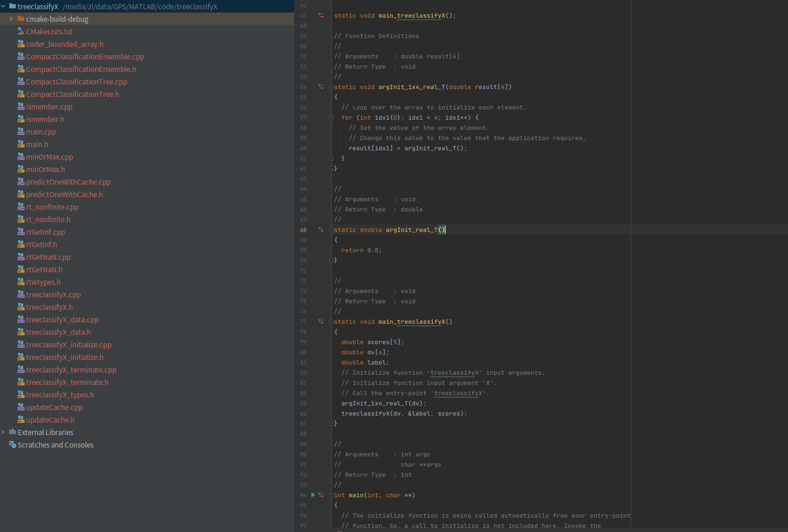Click the run main gutter icon
The image size is (788, 532).
tap(313, 495)
